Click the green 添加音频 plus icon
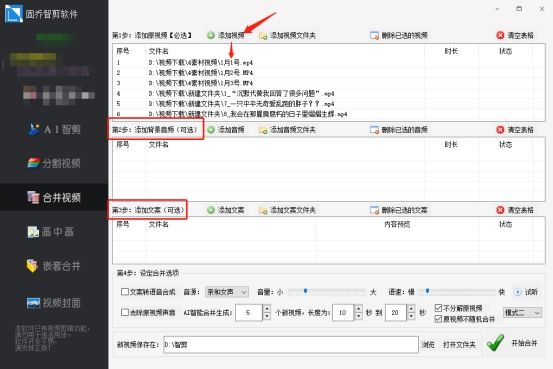Viewport: 553px width, 369px height. 211,130
